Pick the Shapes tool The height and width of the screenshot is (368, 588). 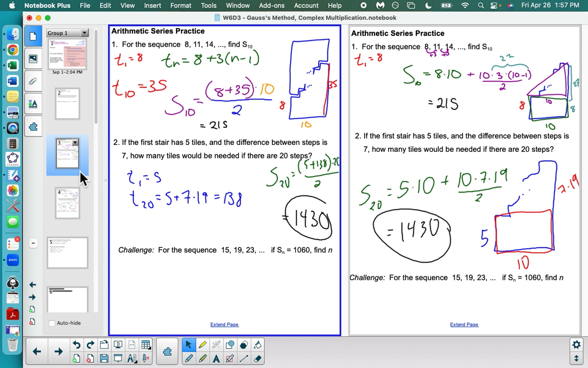[x=230, y=345]
